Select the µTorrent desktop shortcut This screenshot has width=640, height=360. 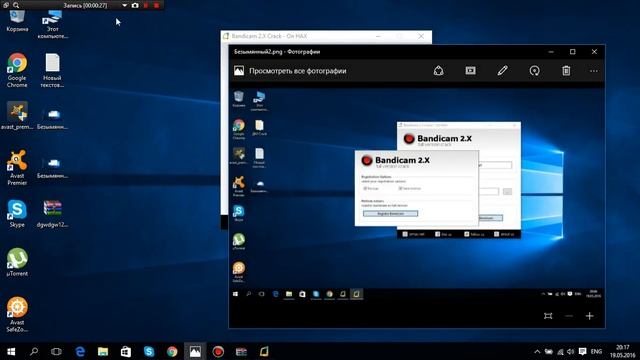(17, 262)
